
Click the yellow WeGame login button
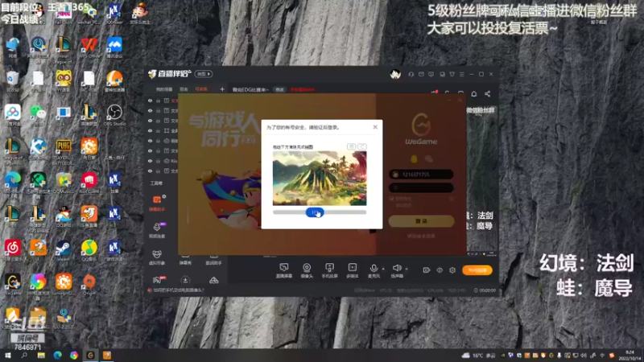421,220
